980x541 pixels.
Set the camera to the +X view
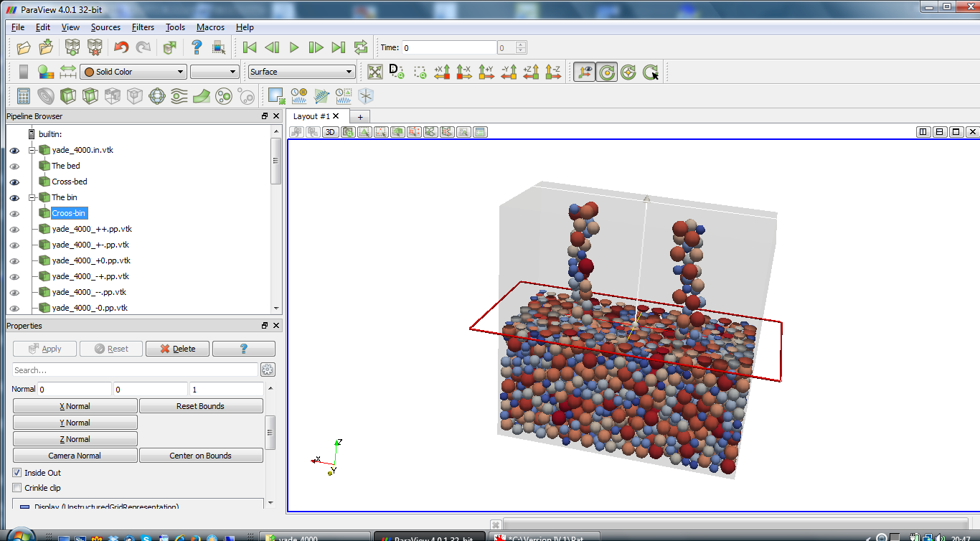[x=443, y=72]
